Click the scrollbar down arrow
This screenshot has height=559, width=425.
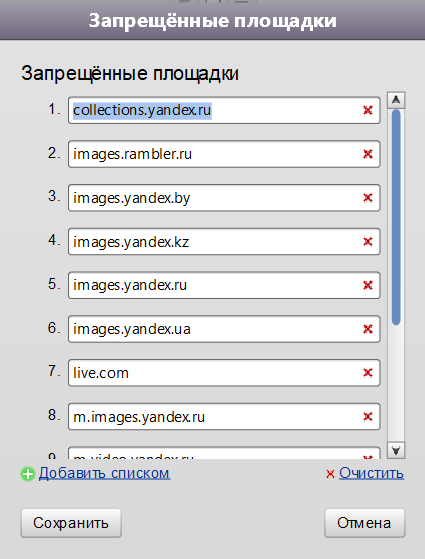pyautogui.click(x=396, y=450)
